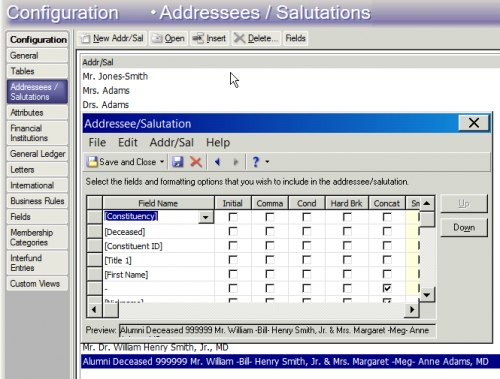
Task: Click the Preview text field
Action: coord(277,330)
